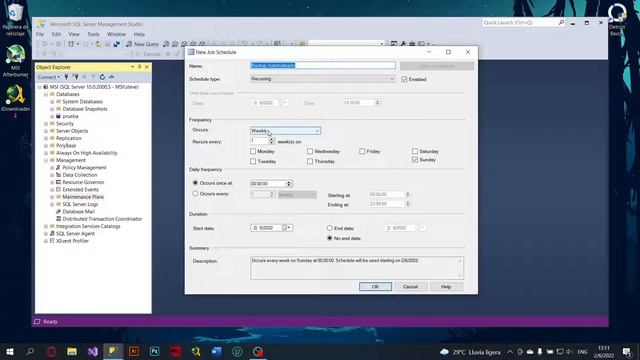Open the notification center icon
640x360 pixels.
(x=627, y=352)
